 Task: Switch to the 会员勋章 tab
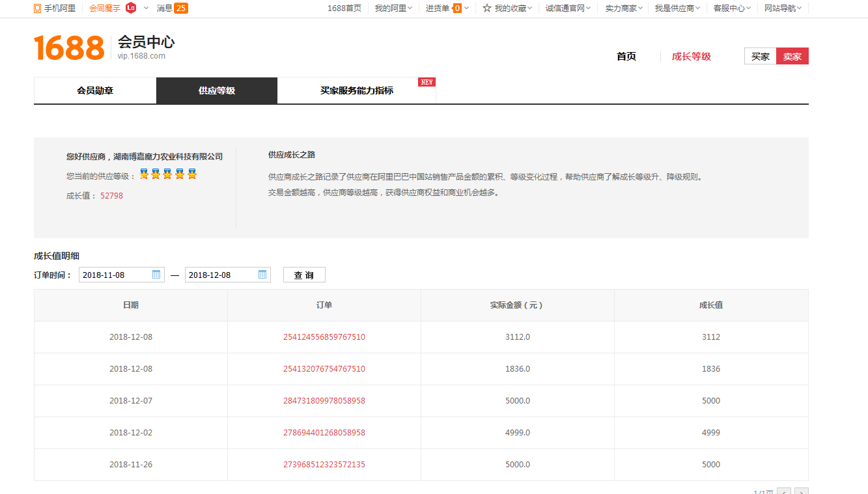95,90
